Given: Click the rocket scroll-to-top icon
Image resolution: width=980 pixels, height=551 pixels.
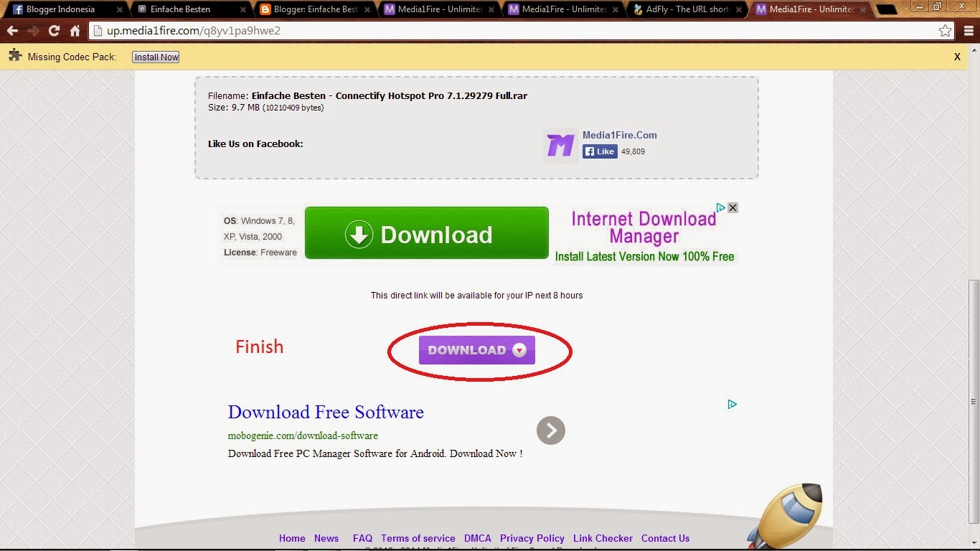Looking at the screenshot, I should tap(785, 517).
